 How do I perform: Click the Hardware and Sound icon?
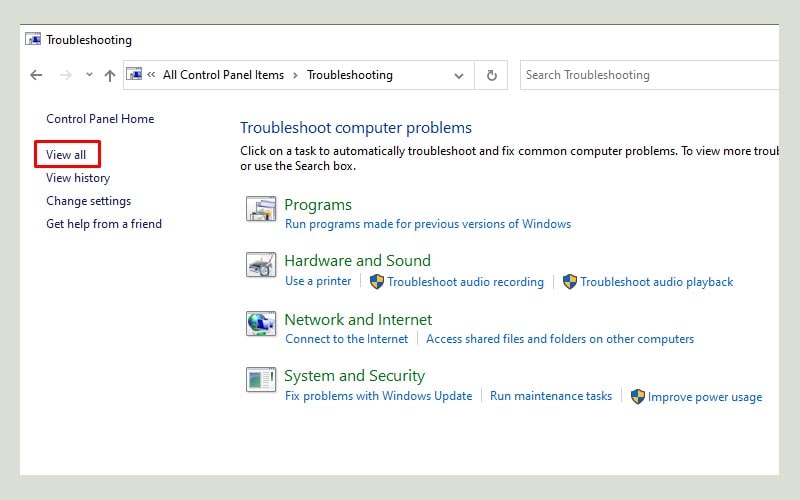(x=261, y=265)
